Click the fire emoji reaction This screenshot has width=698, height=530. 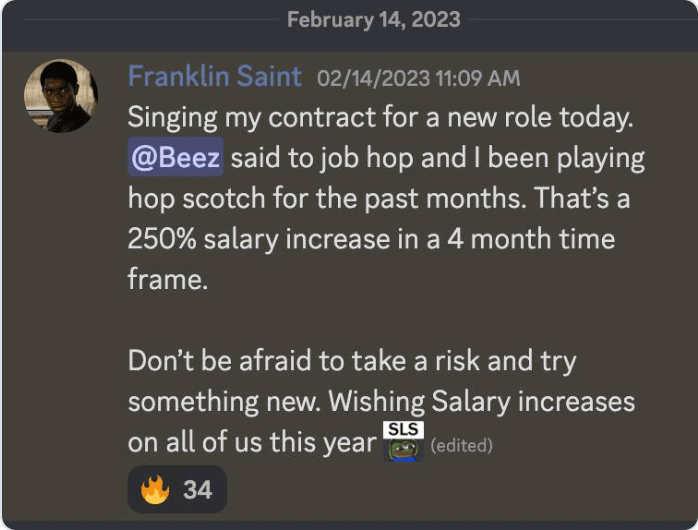click(x=154, y=490)
